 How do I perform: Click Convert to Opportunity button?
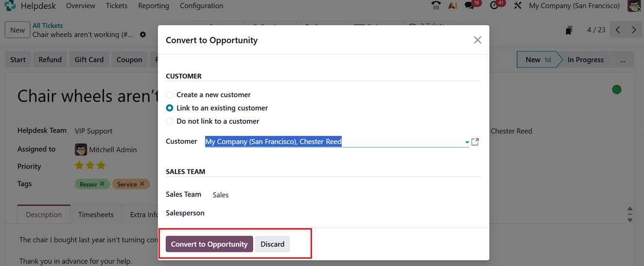209,244
